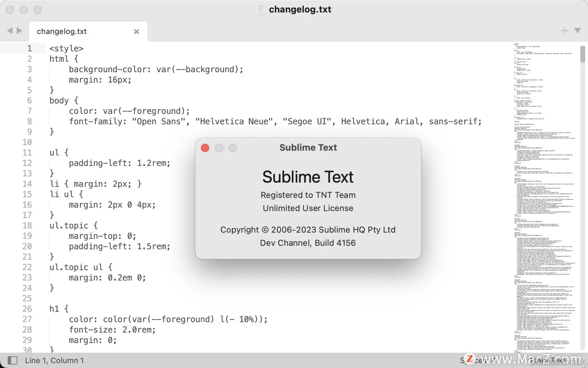Screen dimensions: 588x368
Task: Toggle the side bar from status bar icon
Action: point(13,360)
